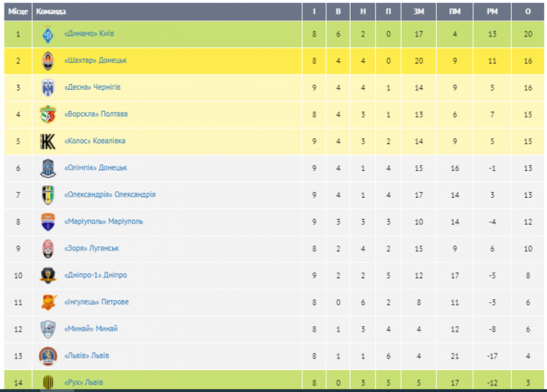Click the Lviv round club badge
547x392 pixels.
48,356
